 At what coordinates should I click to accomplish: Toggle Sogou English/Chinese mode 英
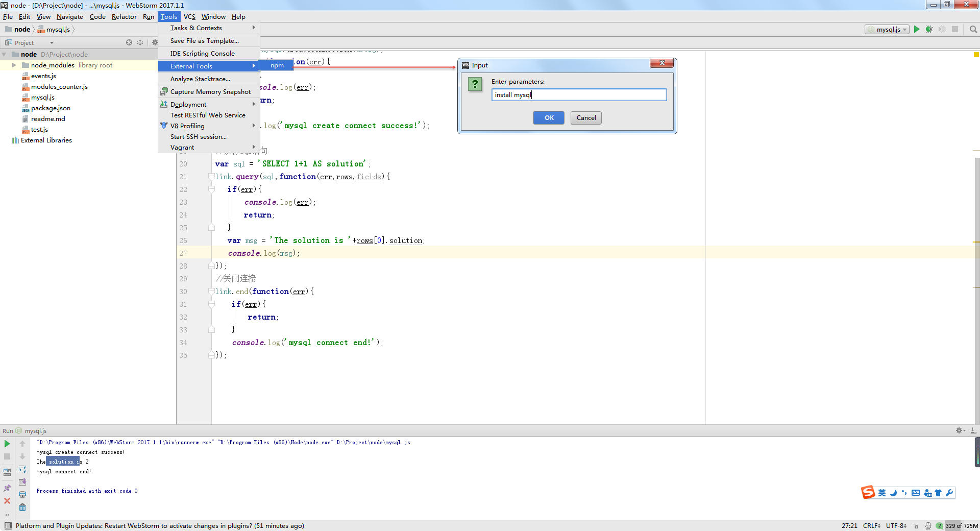pyautogui.click(x=882, y=493)
